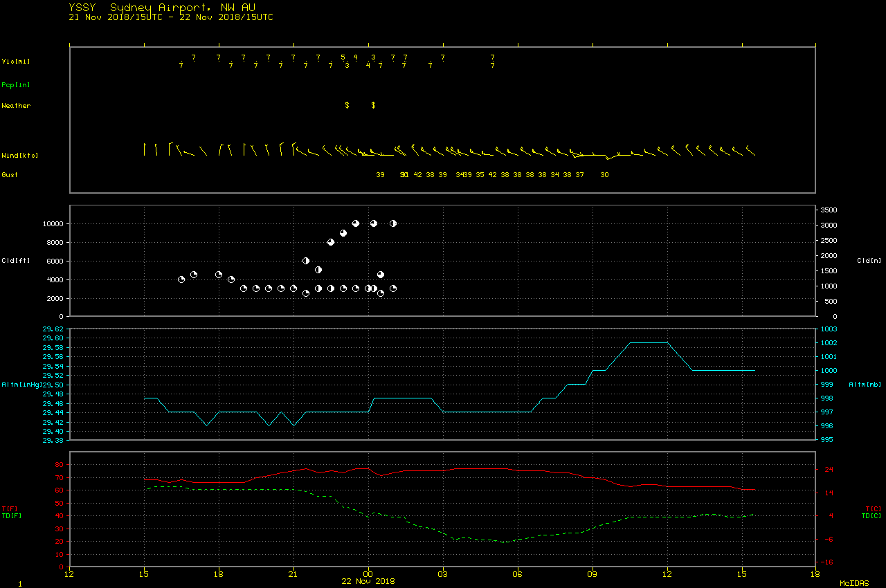This screenshot has width=886, height=588.
Task: Click the green Pcp[in] row label
Action: 16,85
